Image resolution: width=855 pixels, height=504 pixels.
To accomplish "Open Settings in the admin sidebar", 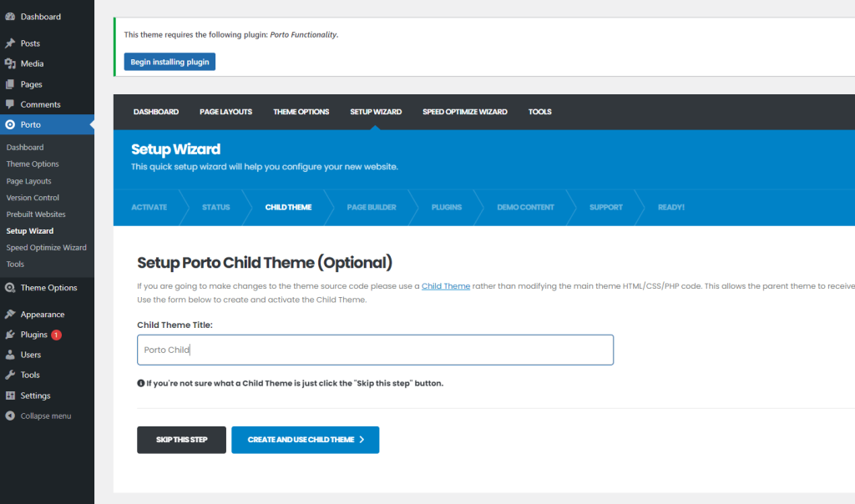I will (47, 396).
